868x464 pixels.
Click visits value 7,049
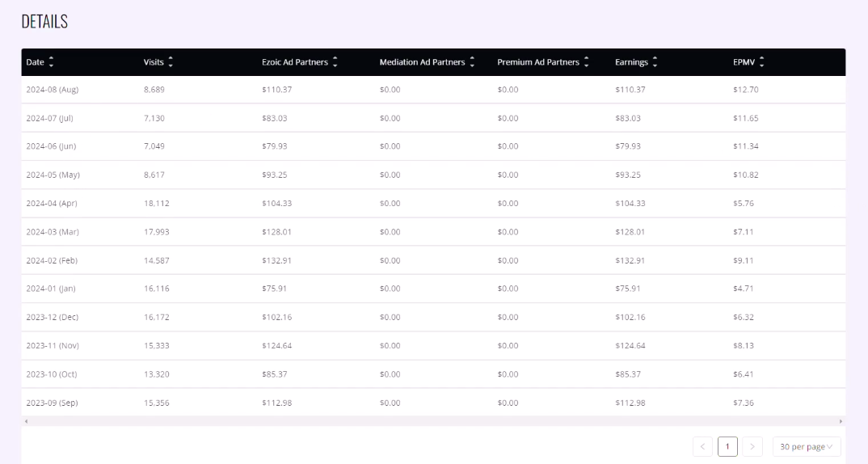154,146
